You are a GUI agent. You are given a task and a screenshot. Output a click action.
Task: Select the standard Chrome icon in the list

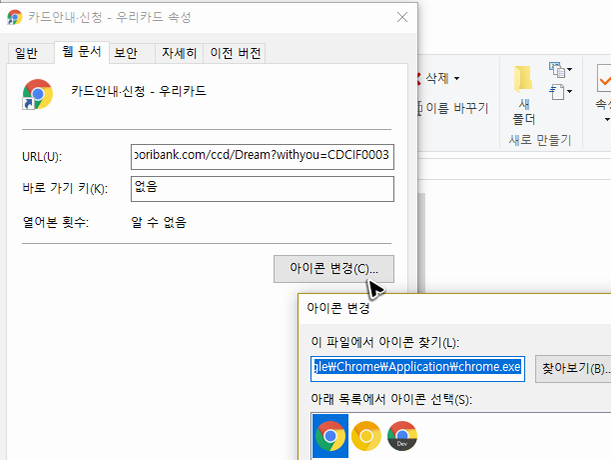[x=330, y=436]
